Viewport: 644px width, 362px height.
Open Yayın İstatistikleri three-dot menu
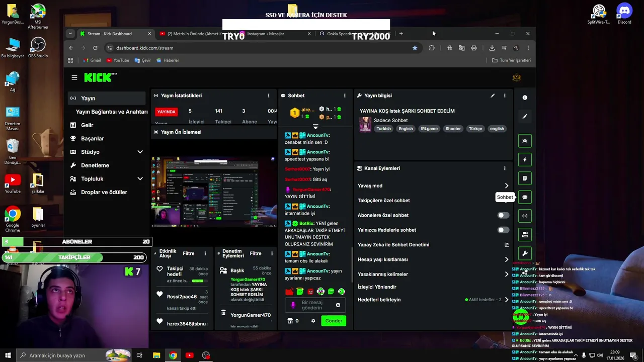pos(268,96)
